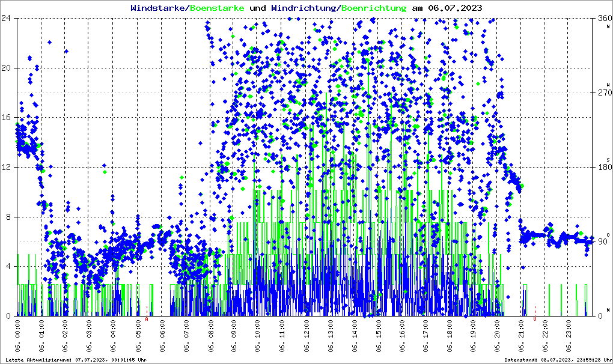Click the compass letter S on the direction axis
Viewport: 613px width, 364px height.
pos(608,160)
